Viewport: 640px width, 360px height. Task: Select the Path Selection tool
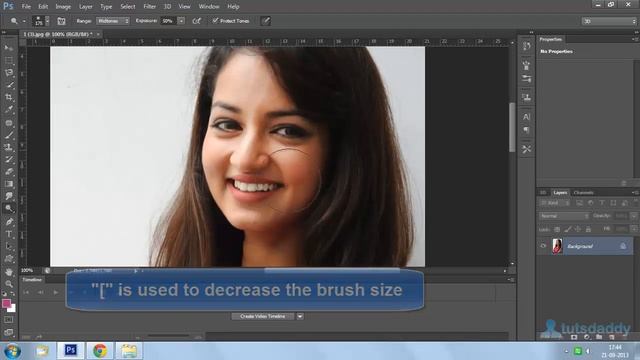coord(9,247)
